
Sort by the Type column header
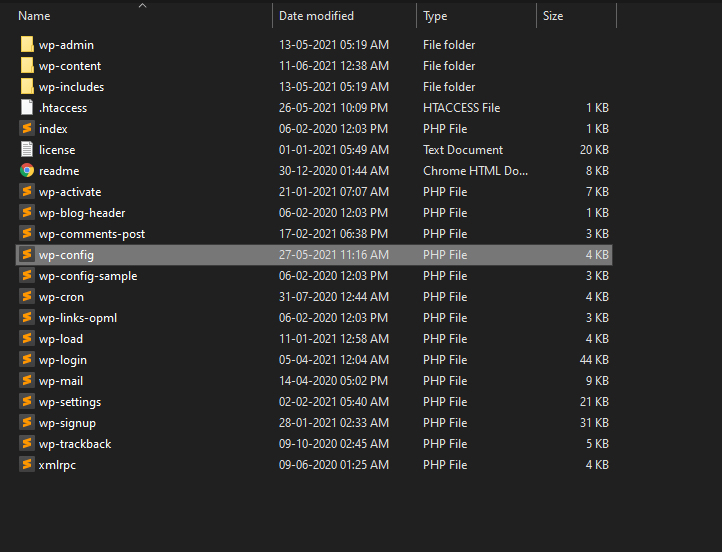click(x=435, y=16)
